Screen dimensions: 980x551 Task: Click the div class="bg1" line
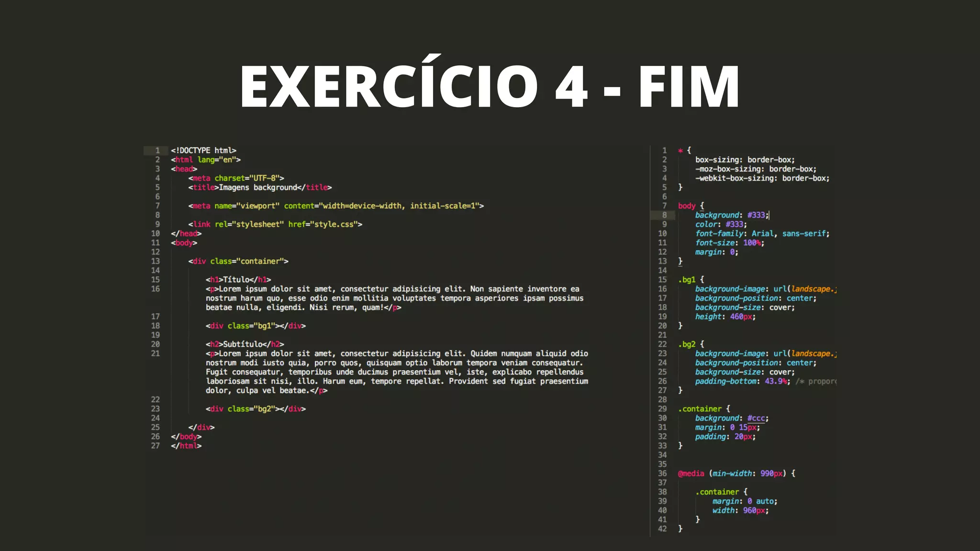(x=256, y=326)
